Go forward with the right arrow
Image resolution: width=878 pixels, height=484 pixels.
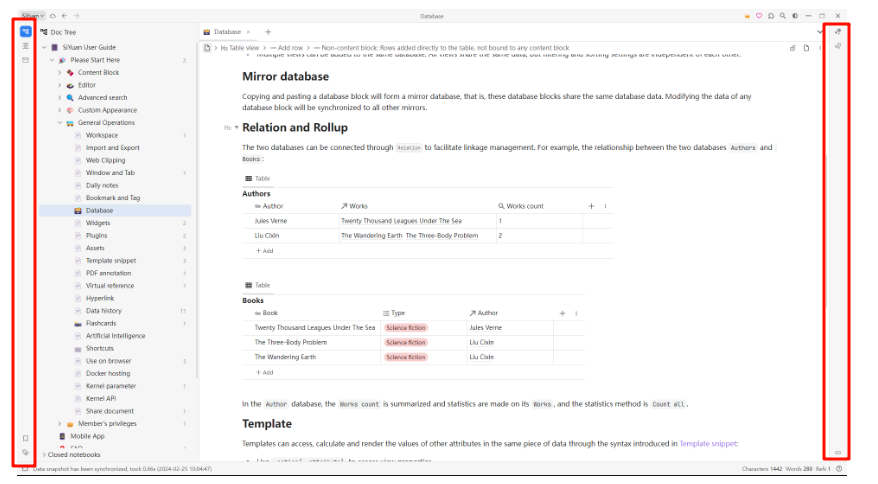coord(77,16)
